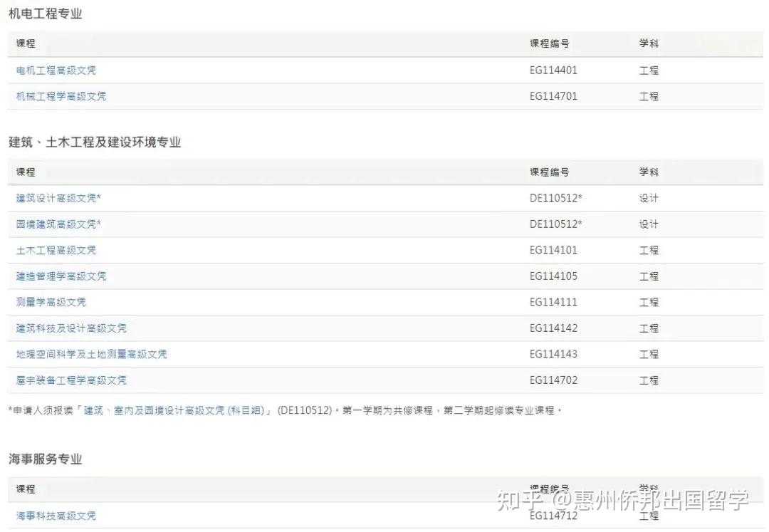The height and width of the screenshot is (532, 769).
Task: Open the 建造管理学高级文凭 link
Action: pos(60,276)
